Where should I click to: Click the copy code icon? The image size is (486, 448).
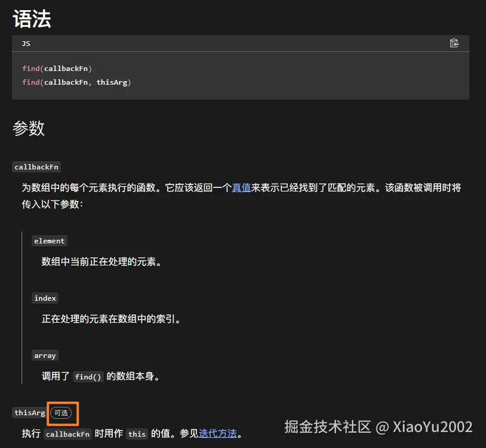pyautogui.click(x=454, y=43)
